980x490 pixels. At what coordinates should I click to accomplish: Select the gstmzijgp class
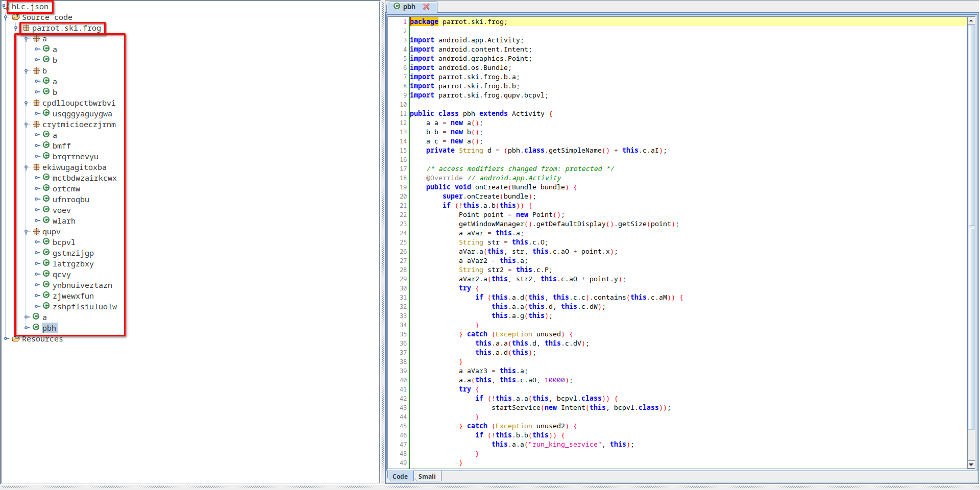pos(73,253)
